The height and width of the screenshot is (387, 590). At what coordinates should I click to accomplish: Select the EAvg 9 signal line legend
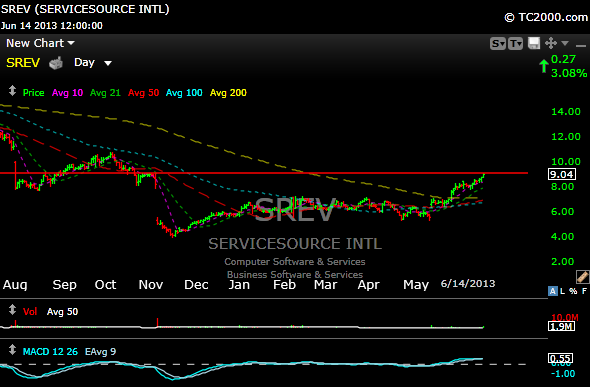[100, 352]
